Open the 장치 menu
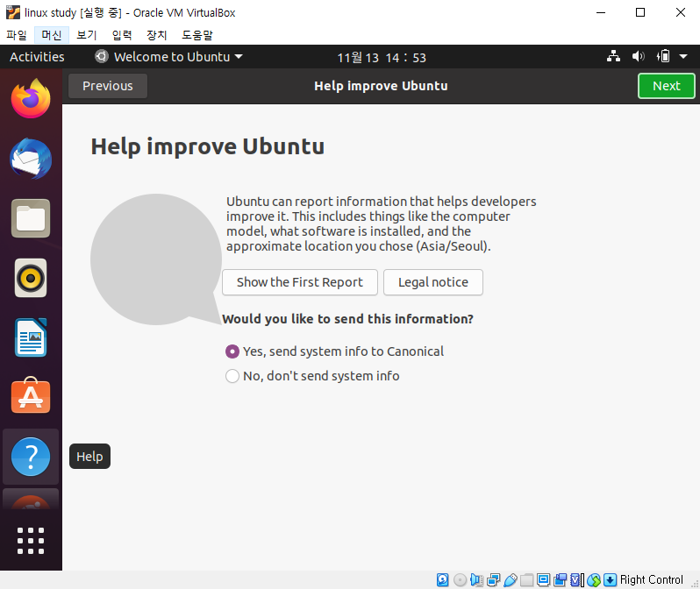Viewport: 700px width, 589px height. click(157, 35)
